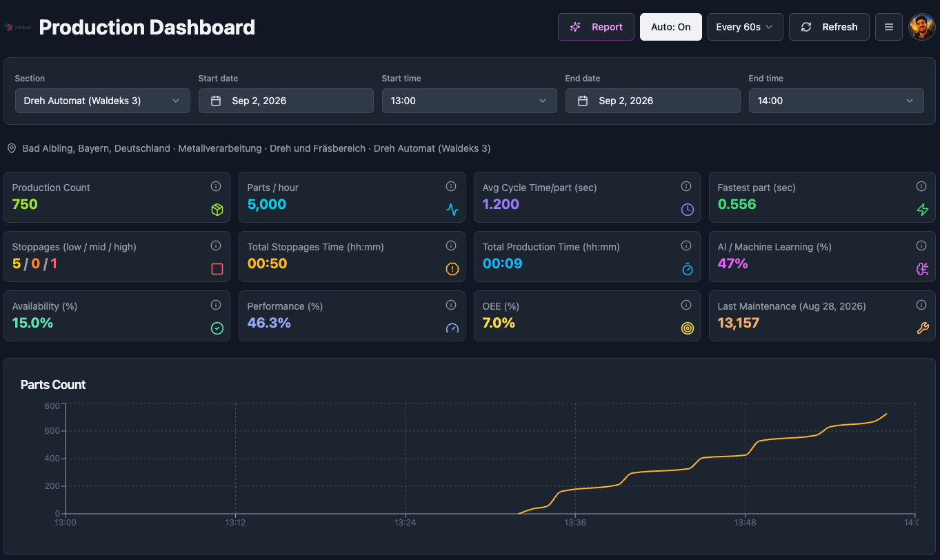Click the Report button

(596, 27)
